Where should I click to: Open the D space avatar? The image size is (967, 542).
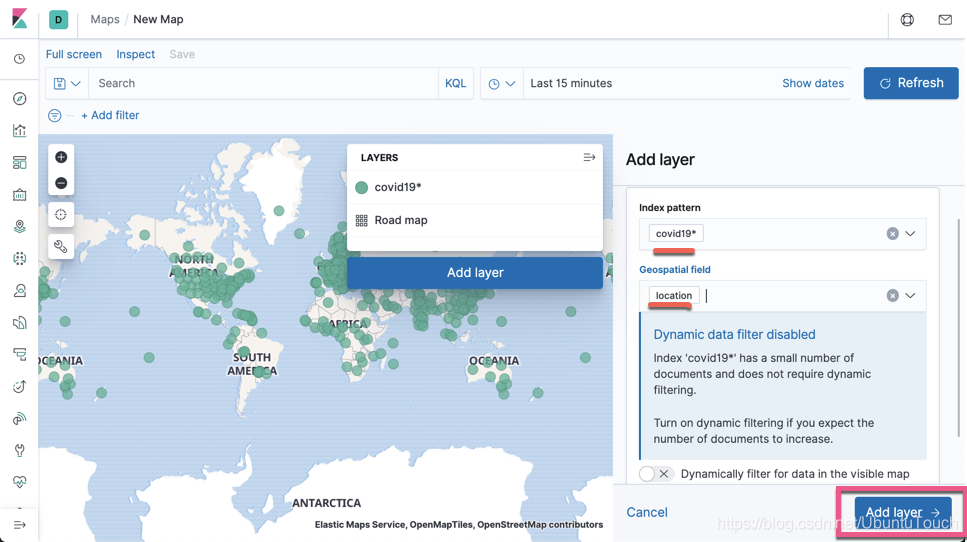59,19
